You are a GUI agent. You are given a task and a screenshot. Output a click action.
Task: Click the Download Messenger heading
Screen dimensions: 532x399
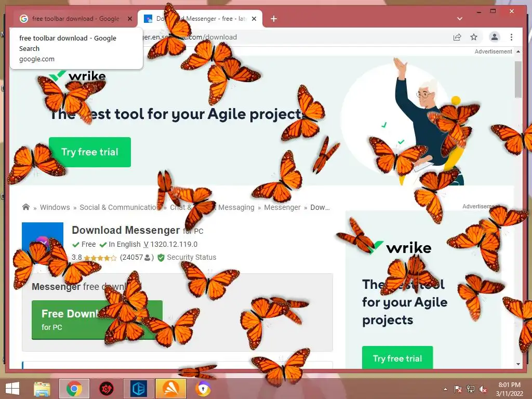126,230
